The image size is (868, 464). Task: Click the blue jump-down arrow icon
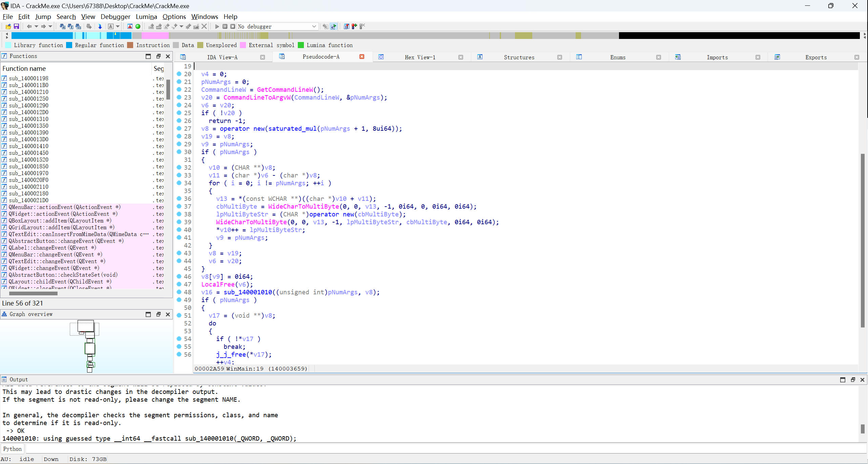[100, 26]
